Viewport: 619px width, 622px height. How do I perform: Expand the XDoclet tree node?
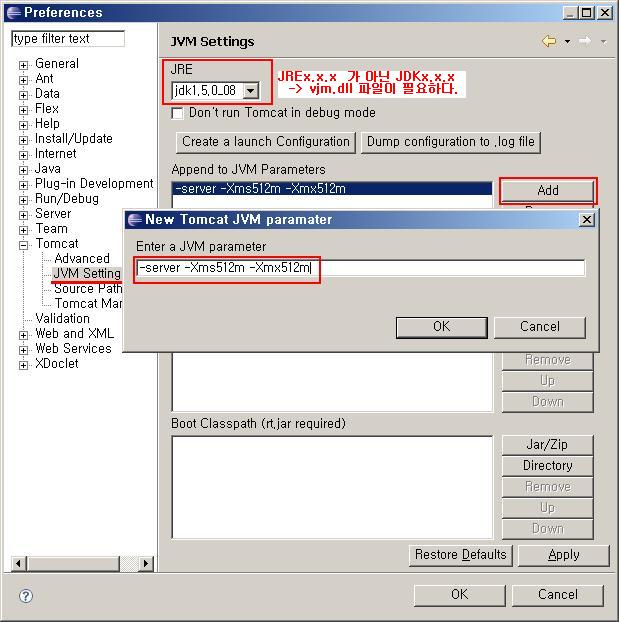pyautogui.click(x=23, y=365)
